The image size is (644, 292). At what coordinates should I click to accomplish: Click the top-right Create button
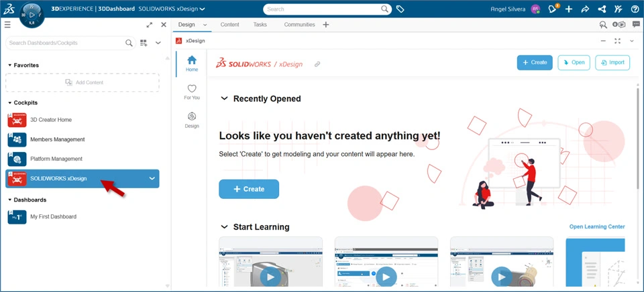[x=535, y=62]
